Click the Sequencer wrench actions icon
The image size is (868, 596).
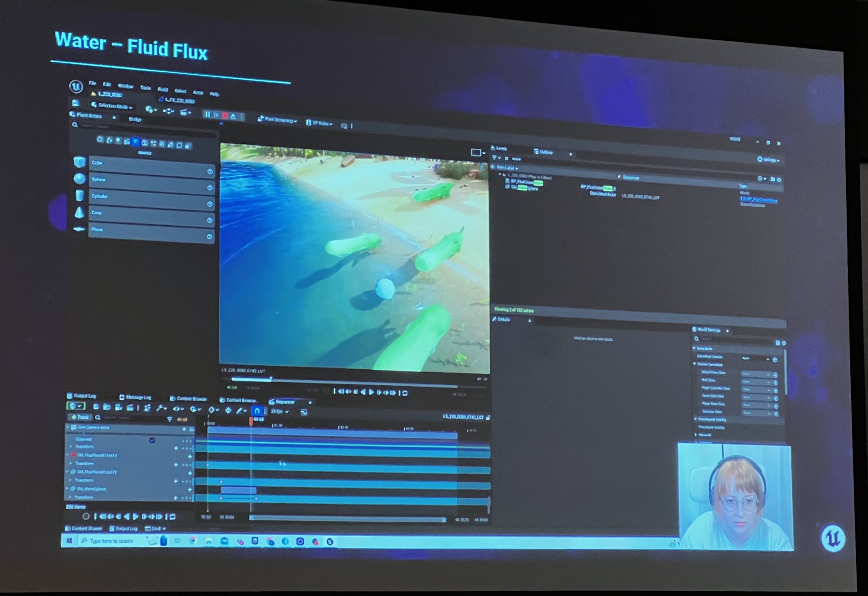160,408
